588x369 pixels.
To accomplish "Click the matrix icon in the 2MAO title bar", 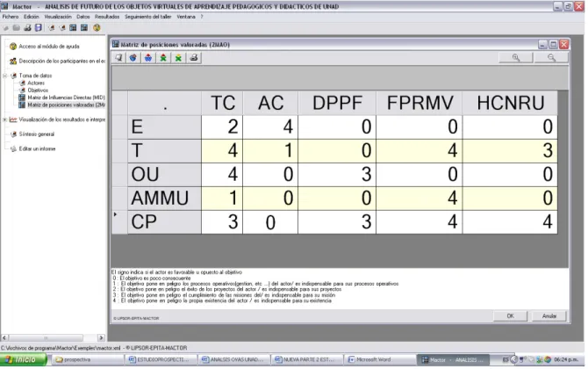I will (x=116, y=44).
